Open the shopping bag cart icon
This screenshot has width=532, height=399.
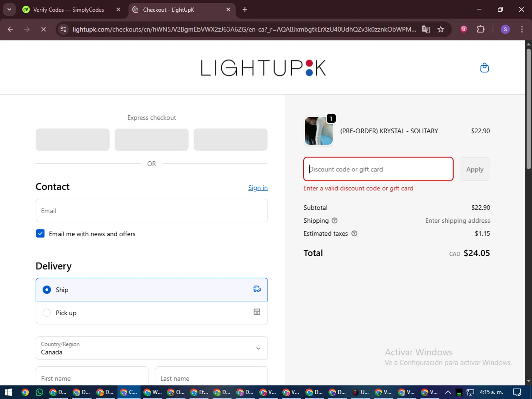coord(484,67)
